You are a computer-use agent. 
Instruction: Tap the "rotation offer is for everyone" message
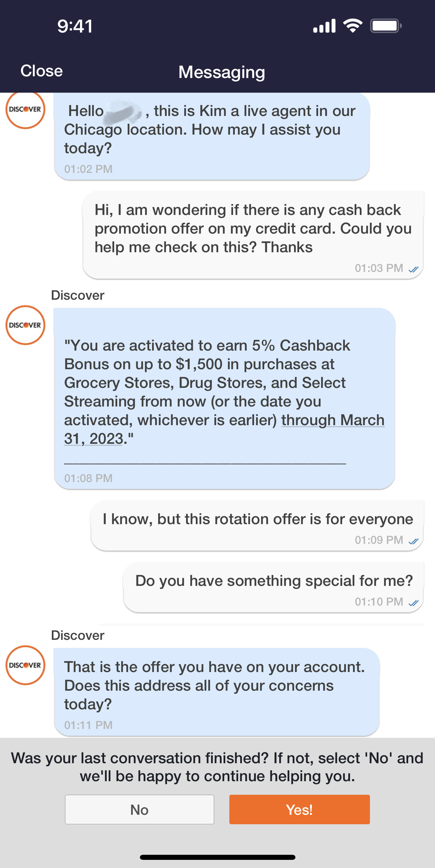[257, 525]
